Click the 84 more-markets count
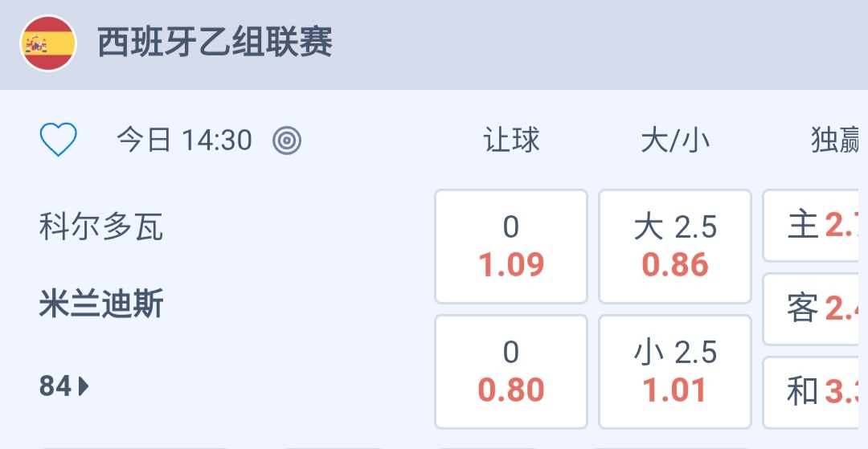 [x=55, y=386]
